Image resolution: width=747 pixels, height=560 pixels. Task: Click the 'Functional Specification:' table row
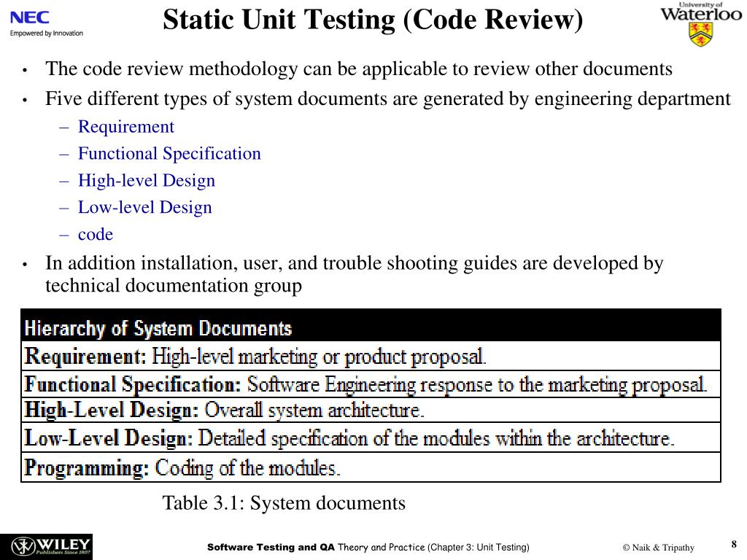371,384
